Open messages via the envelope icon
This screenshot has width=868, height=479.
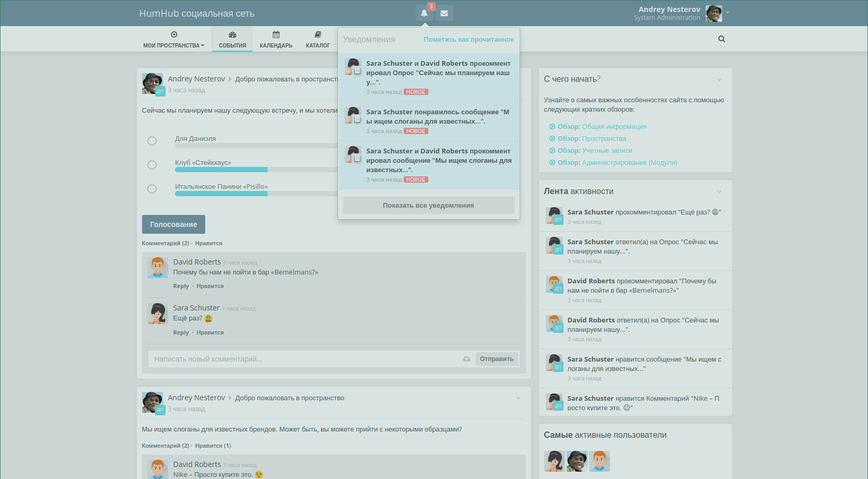pyautogui.click(x=444, y=14)
